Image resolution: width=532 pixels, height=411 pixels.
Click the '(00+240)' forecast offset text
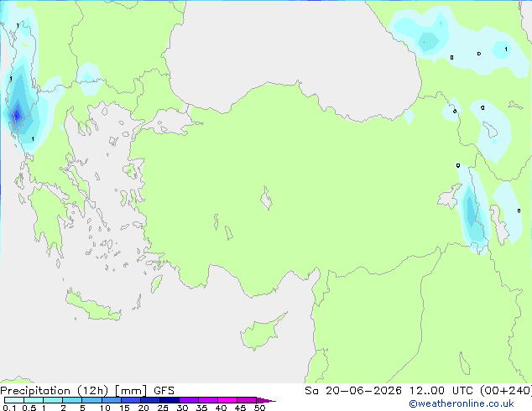506,391
